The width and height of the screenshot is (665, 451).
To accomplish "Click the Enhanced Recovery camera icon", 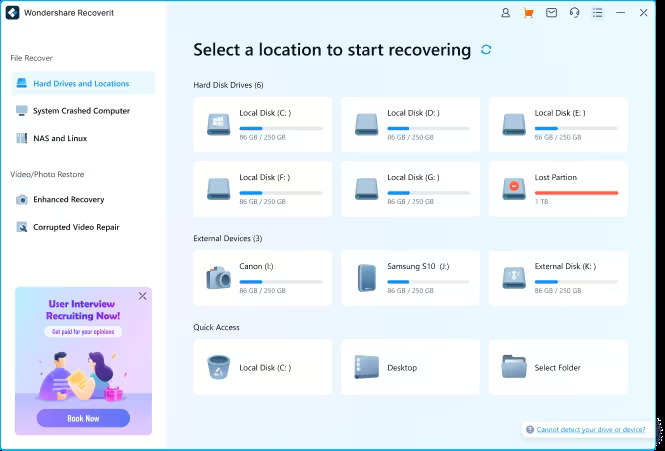I will tap(22, 199).
